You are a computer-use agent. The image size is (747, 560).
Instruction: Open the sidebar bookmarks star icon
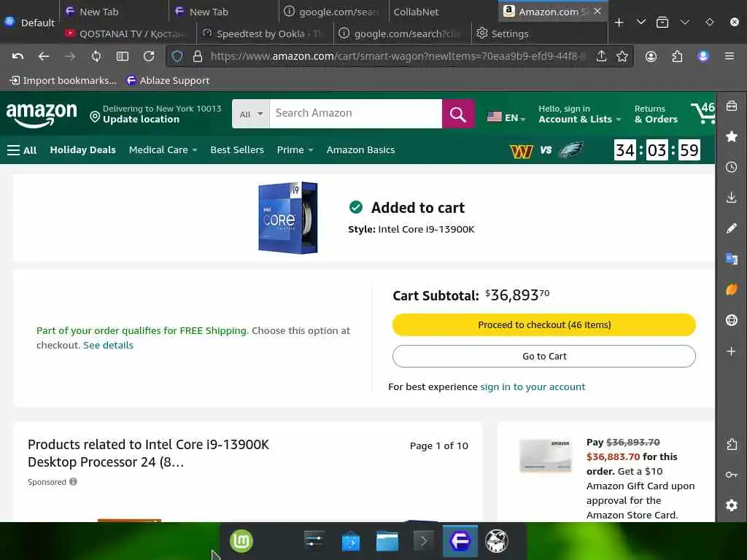(731, 136)
